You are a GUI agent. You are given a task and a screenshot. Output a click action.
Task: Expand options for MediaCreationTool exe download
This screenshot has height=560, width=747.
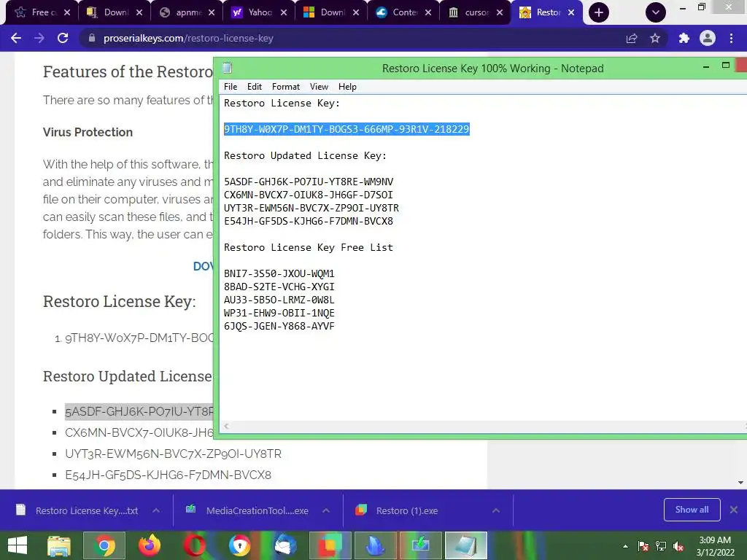[x=326, y=510]
